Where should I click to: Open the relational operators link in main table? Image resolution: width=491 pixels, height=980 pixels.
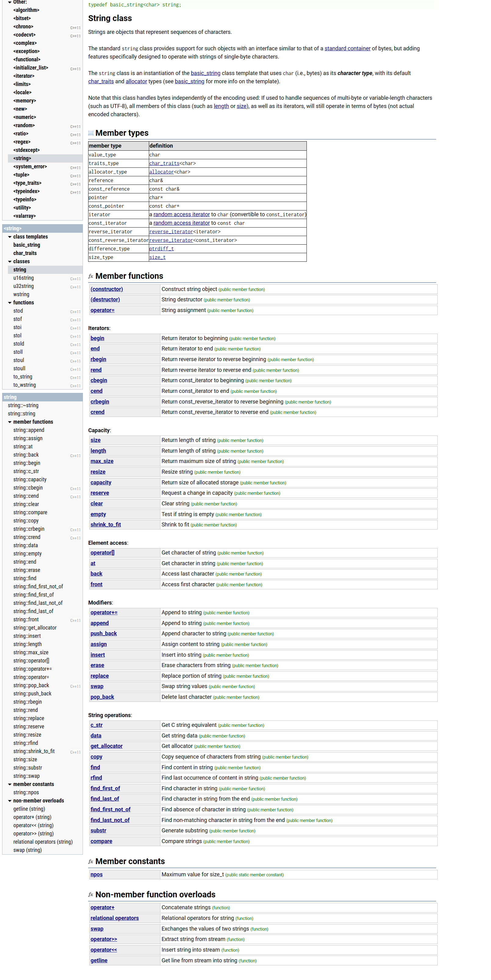[114, 918]
